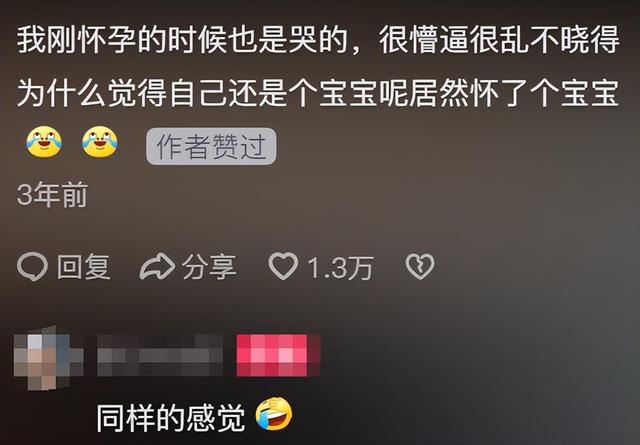640x445 pixels.
Task: Tap the first crying emoji
Action: click(x=44, y=142)
